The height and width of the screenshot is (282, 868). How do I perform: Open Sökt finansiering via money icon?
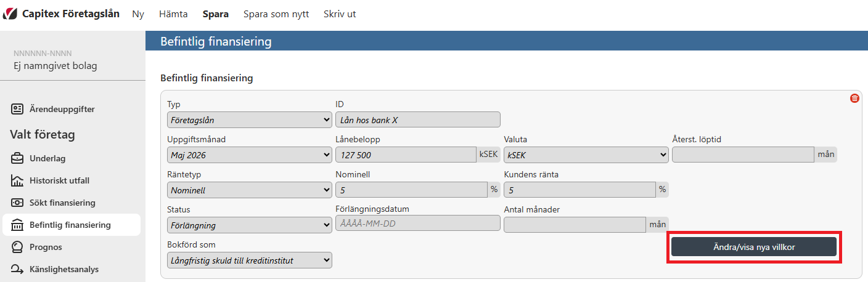coord(17,203)
